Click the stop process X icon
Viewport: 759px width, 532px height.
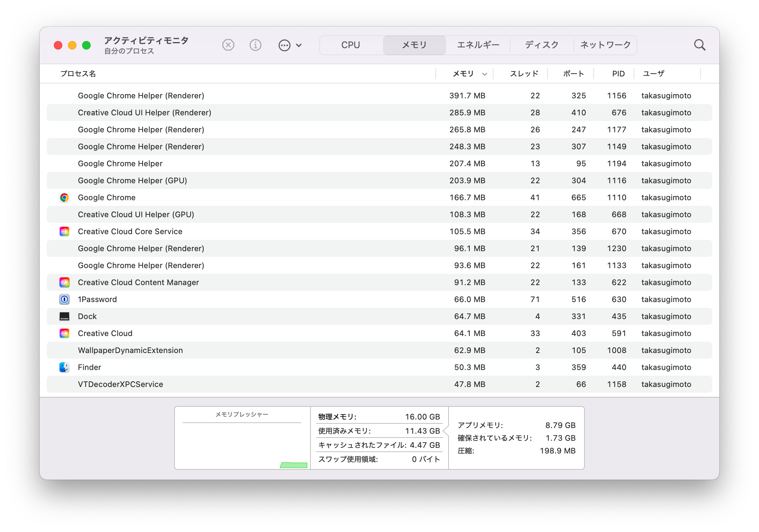click(x=228, y=45)
